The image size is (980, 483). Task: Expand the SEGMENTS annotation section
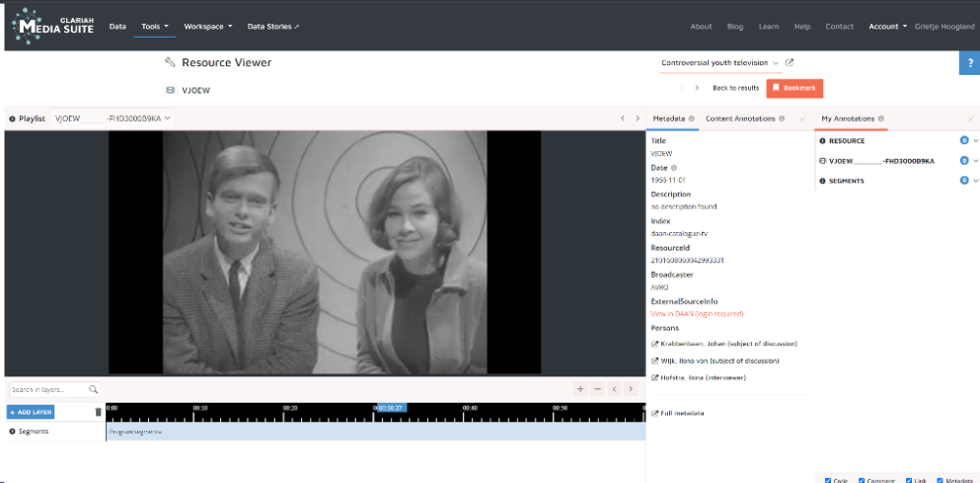(976, 181)
